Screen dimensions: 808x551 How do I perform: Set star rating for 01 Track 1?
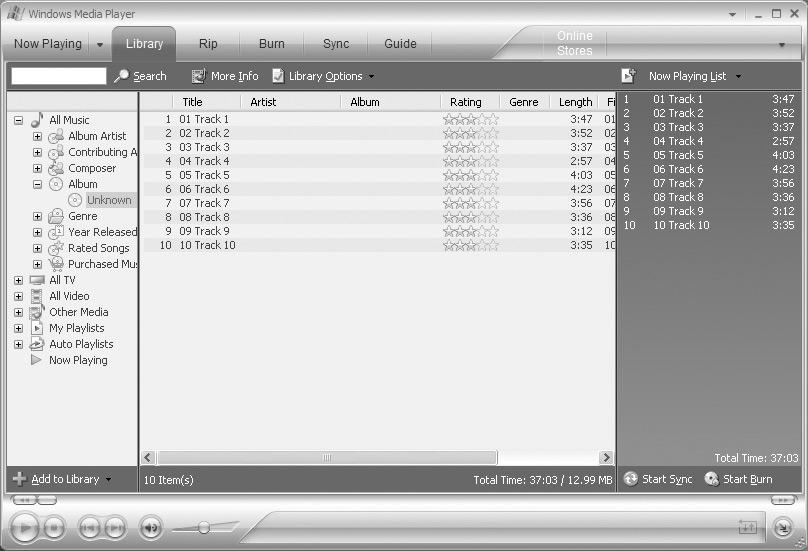[470, 120]
